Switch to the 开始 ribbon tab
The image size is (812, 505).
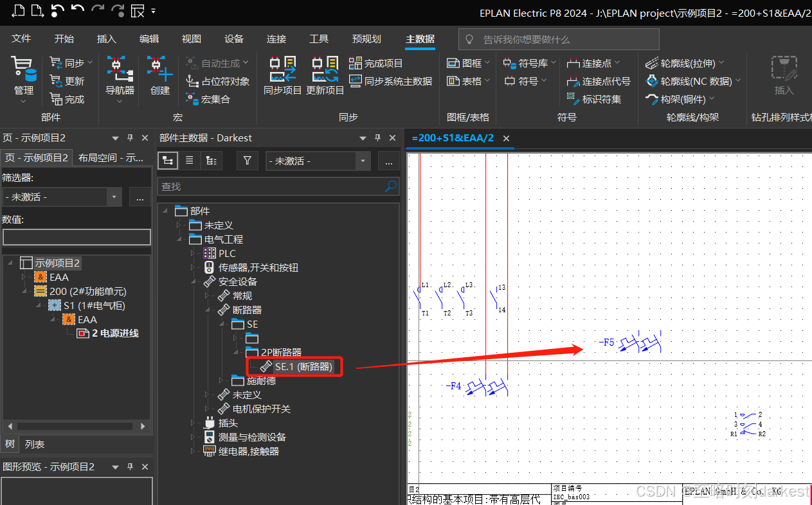click(x=64, y=39)
